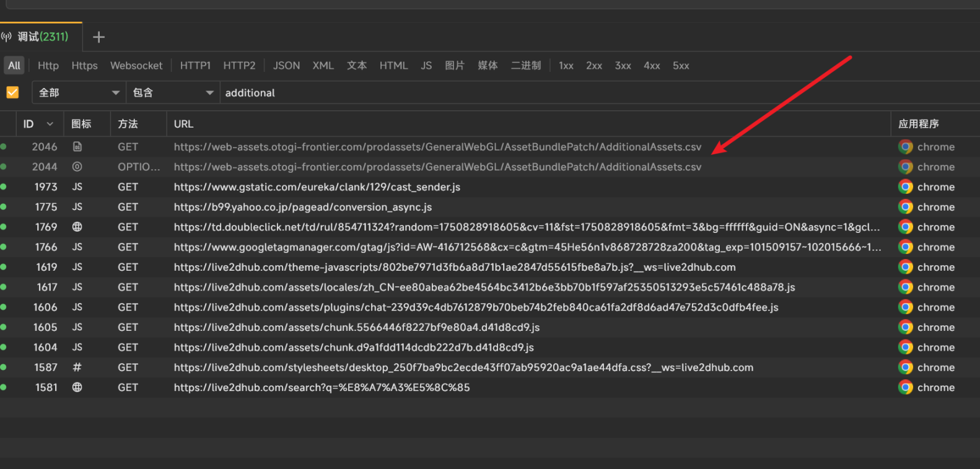Show only JS responses
This screenshot has height=469, width=980.
[x=426, y=65]
